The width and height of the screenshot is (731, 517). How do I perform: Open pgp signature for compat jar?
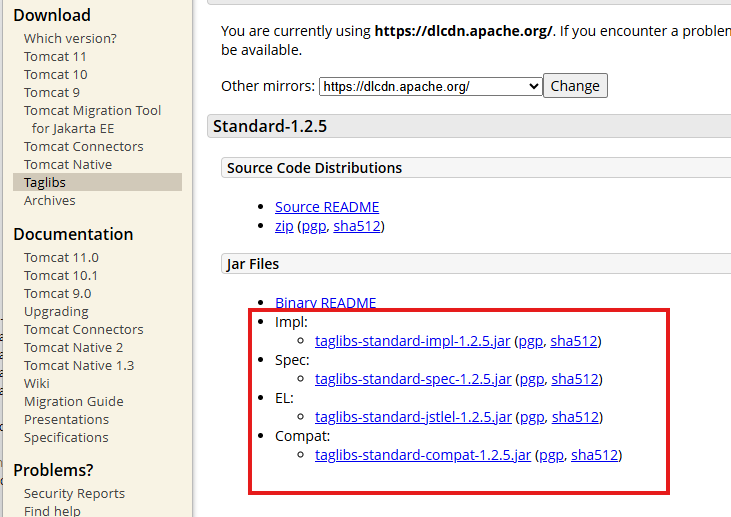pos(552,455)
